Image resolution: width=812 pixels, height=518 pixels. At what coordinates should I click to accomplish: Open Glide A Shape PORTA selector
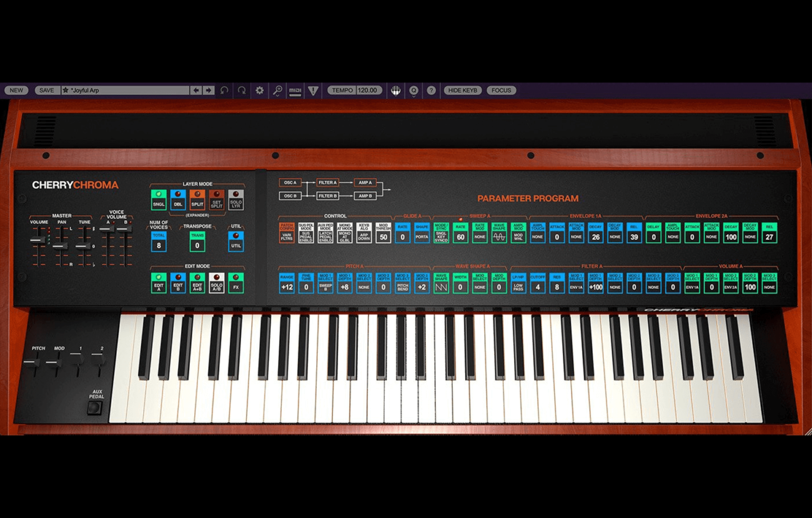422,233
